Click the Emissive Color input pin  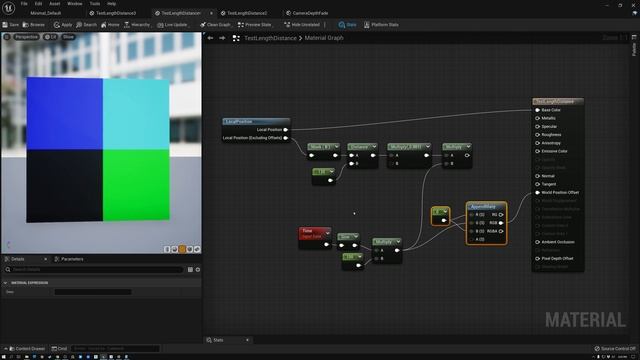[538, 151]
